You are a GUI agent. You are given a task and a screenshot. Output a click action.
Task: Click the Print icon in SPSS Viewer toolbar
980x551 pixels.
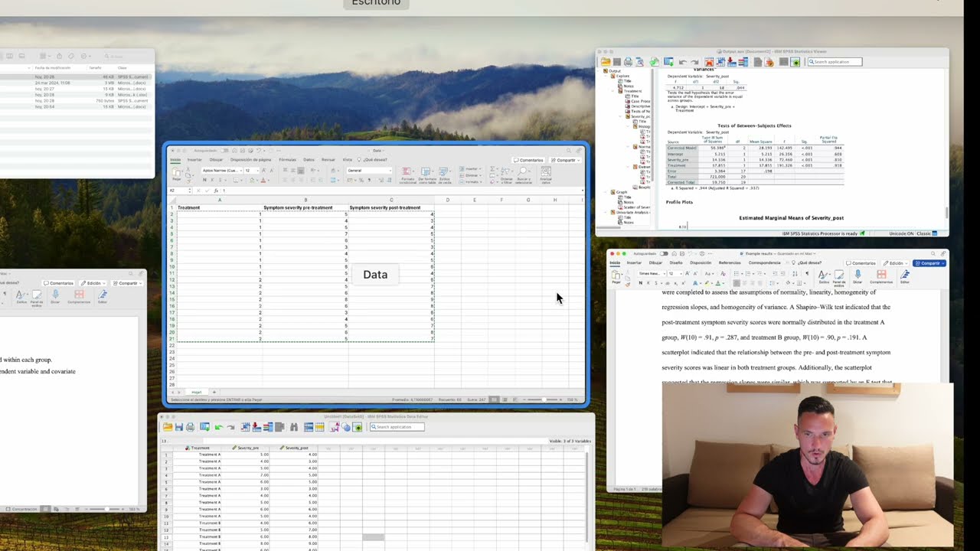point(628,62)
